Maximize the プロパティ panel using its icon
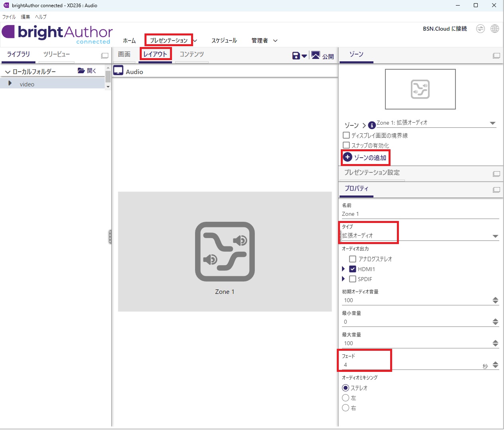This screenshot has height=430, width=504. click(496, 190)
